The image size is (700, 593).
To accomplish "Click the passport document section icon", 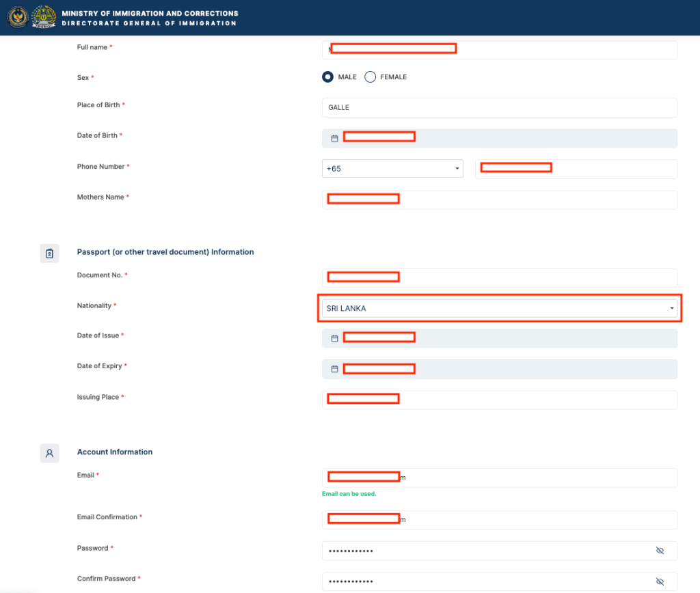I will coord(49,253).
